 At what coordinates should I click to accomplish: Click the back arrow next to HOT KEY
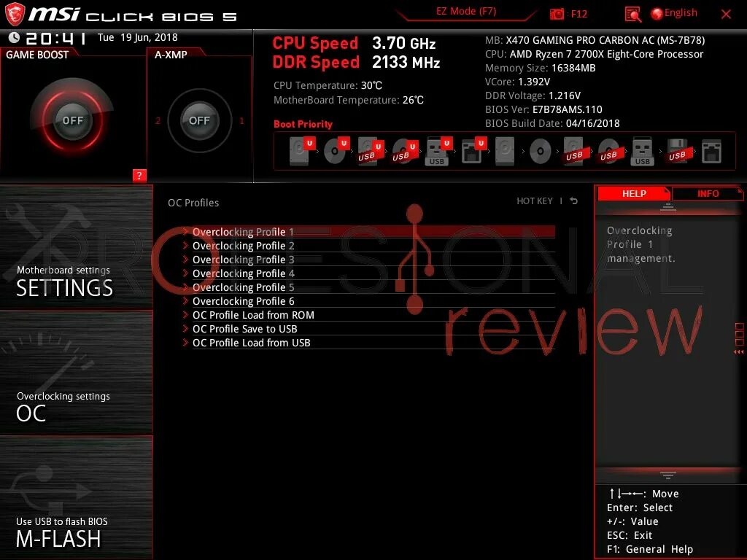click(573, 201)
